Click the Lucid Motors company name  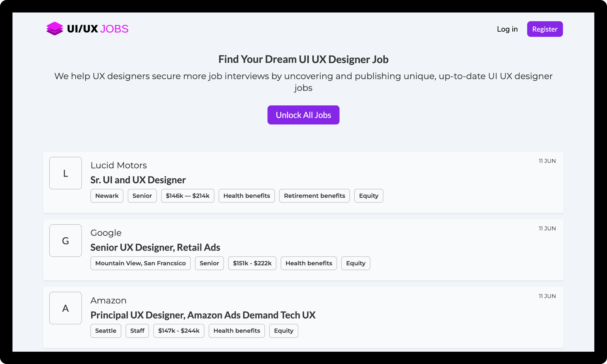[x=119, y=165]
